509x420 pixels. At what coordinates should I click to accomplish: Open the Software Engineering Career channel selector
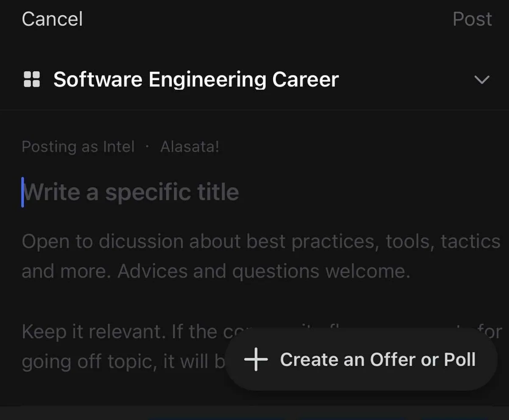click(x=196, y=80)
